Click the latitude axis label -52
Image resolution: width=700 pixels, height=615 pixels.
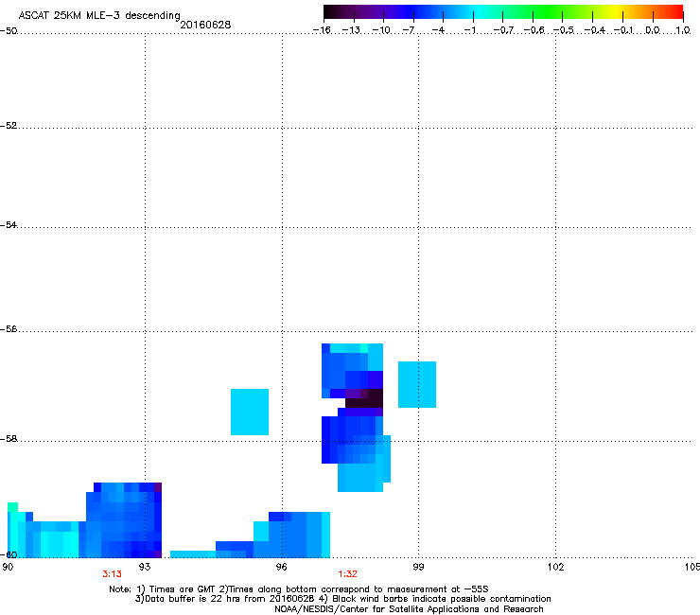point(9,126)
